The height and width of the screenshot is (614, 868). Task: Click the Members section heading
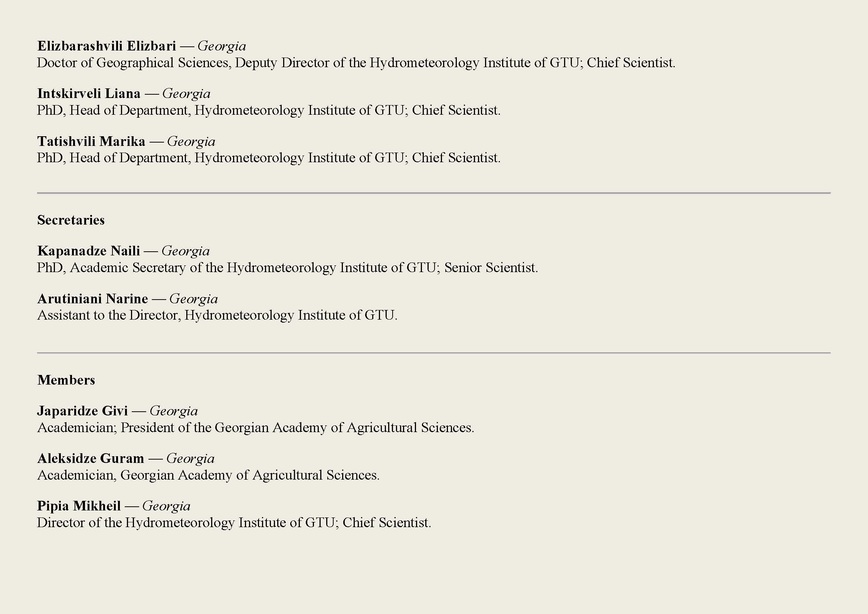(x=66, y=380)
